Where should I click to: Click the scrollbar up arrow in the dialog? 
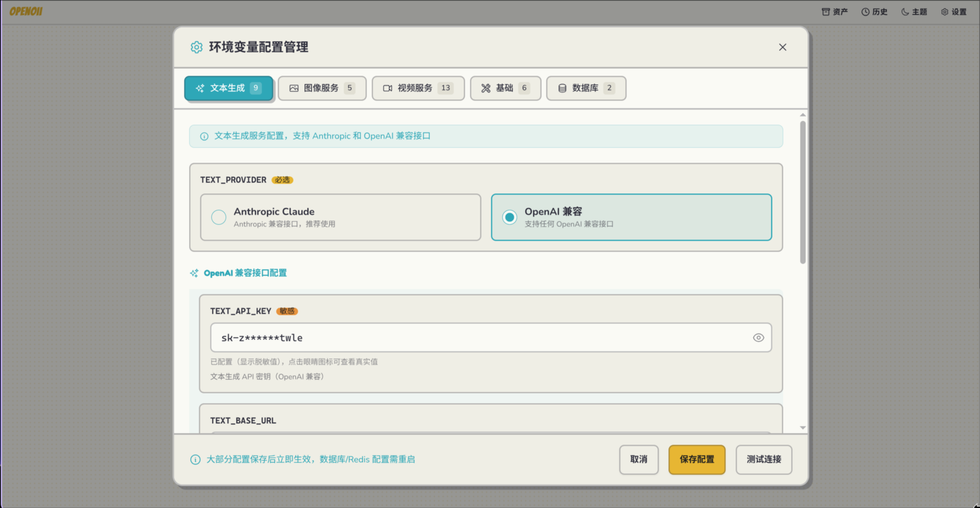pos(802,115)
